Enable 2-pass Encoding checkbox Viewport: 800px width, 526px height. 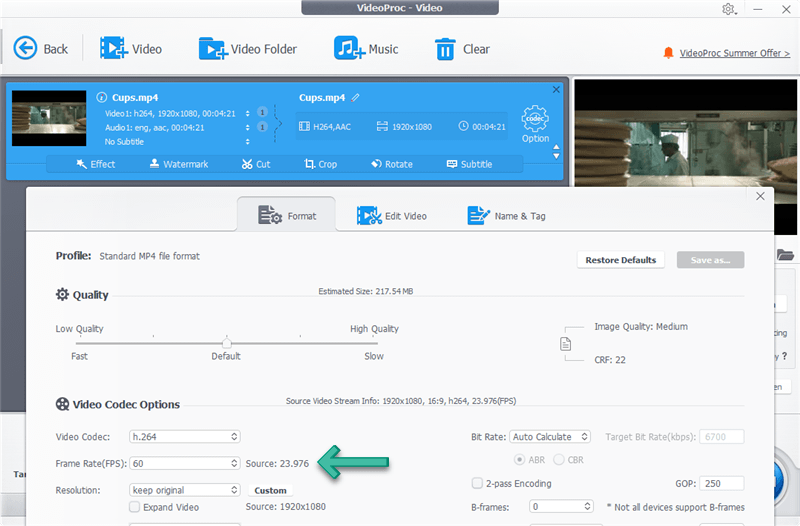[x=477, y=483]
